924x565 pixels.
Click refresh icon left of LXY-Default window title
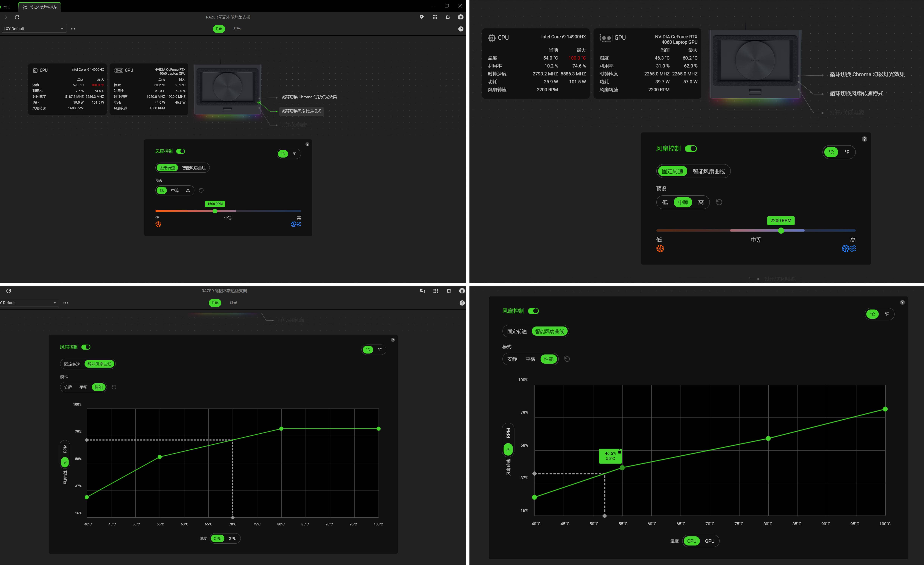[x=17, y=17]
